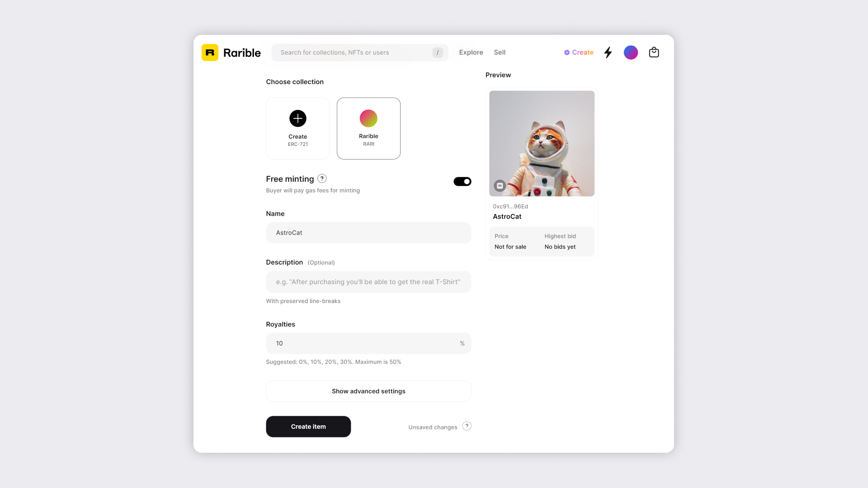Expand the Show advanced settings section
This screenshot has height=488, width=868.
tap(368, 391)
